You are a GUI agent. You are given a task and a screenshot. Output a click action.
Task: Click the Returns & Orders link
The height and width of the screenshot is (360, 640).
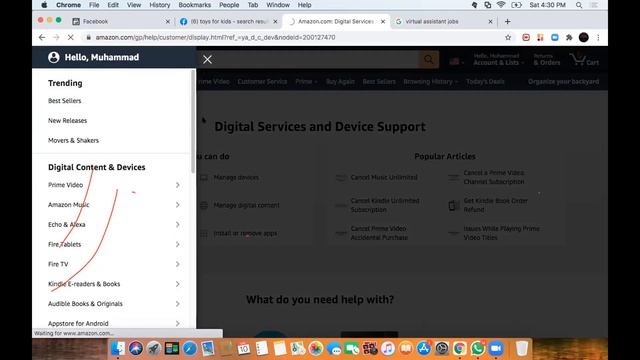547,60
